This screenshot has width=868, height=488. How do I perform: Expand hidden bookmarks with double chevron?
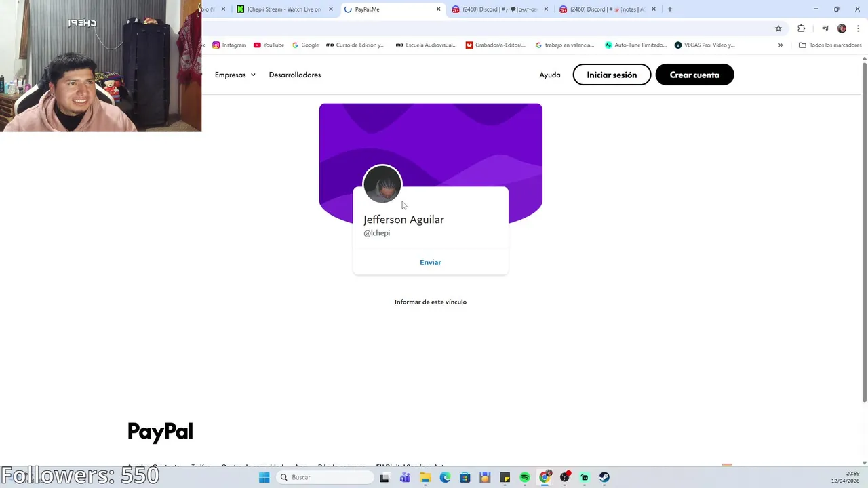781,45
